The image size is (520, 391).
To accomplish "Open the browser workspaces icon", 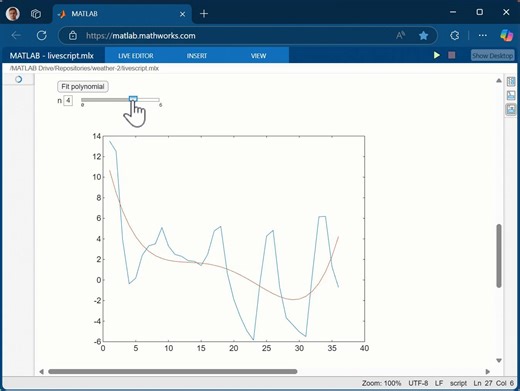I will [36, 14].
